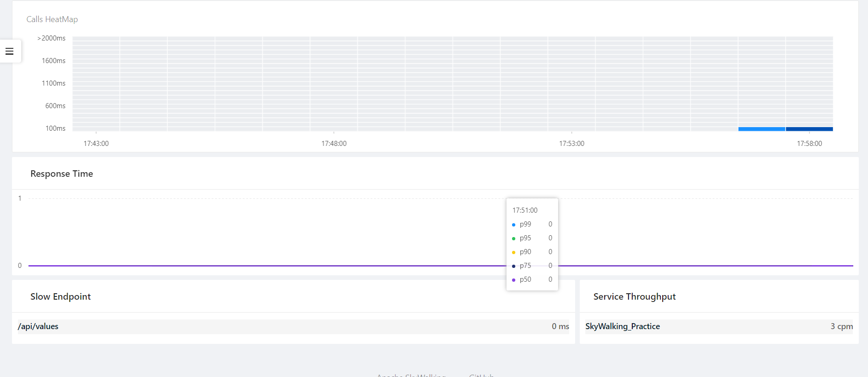The height and width of the screenshot is (377, 868).
Task: Select the dark blue heatmap cell
Action: [810, 129]
